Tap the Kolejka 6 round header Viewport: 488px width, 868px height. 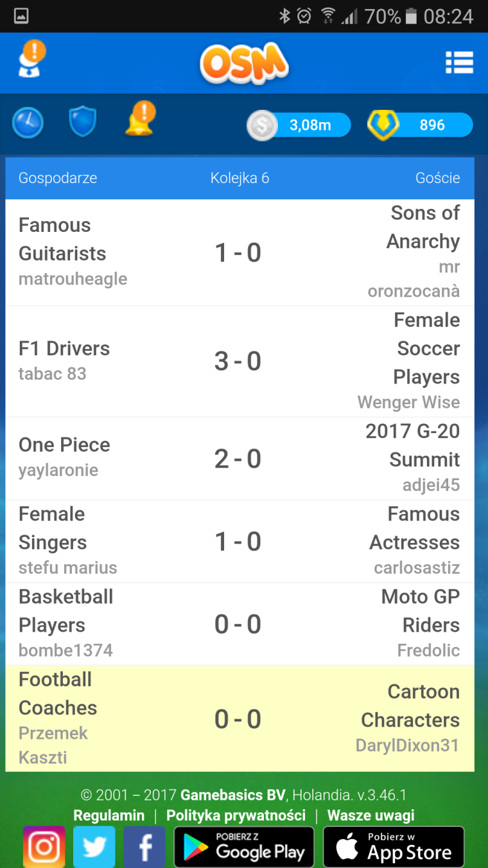[x=240, y=178]
